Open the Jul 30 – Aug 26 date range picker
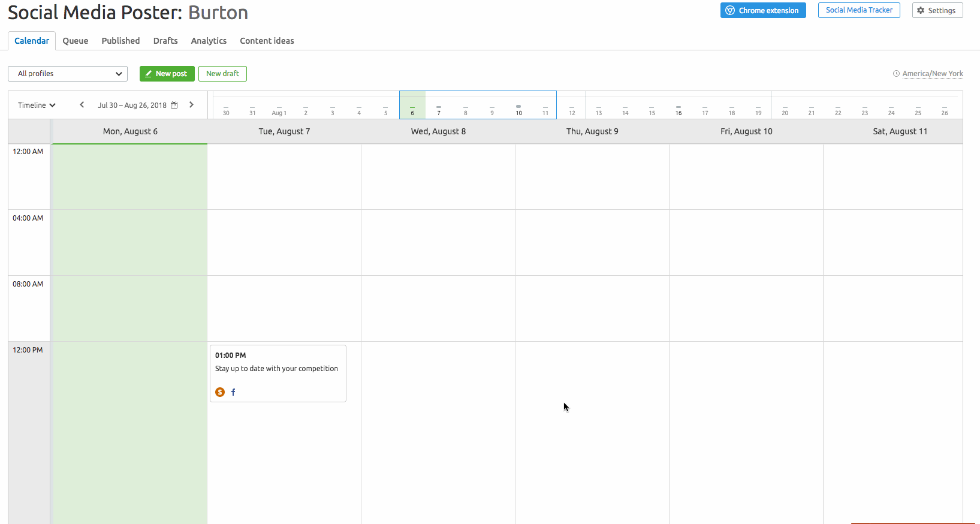Screen dimensions: 980x524 click(132, 105)
